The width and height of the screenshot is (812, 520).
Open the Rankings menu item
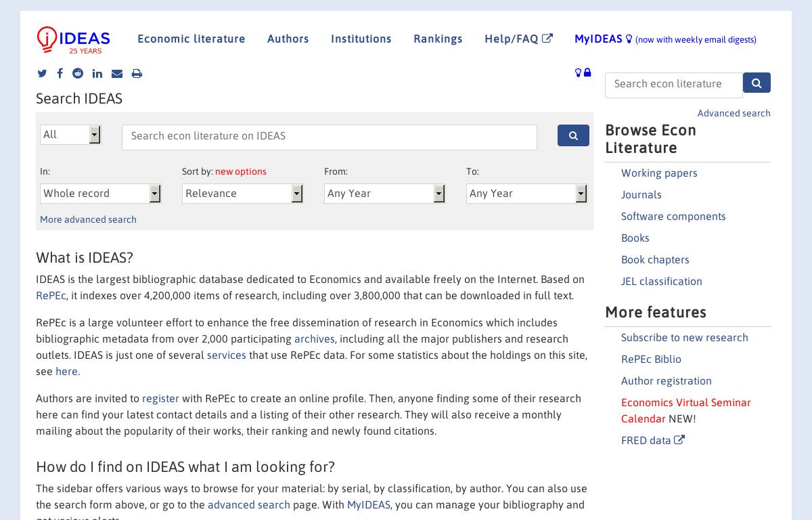click(438, 39)
